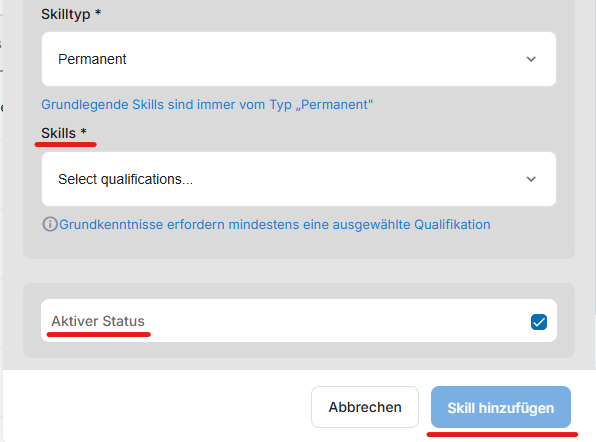Viewport: 596px width, 442px height.
Task: Open the Select qualifications dropdown
Action: click(x=299, y=179)
